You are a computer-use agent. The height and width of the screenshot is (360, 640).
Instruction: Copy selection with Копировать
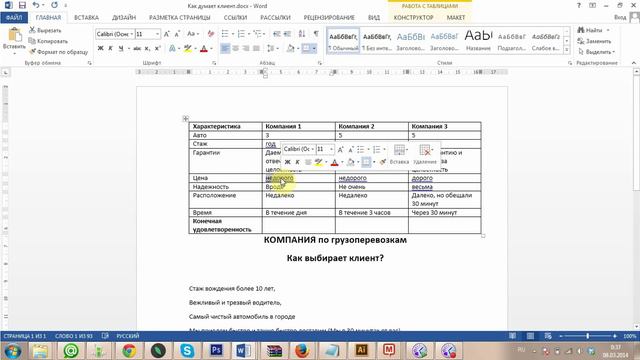coord(48,41)
